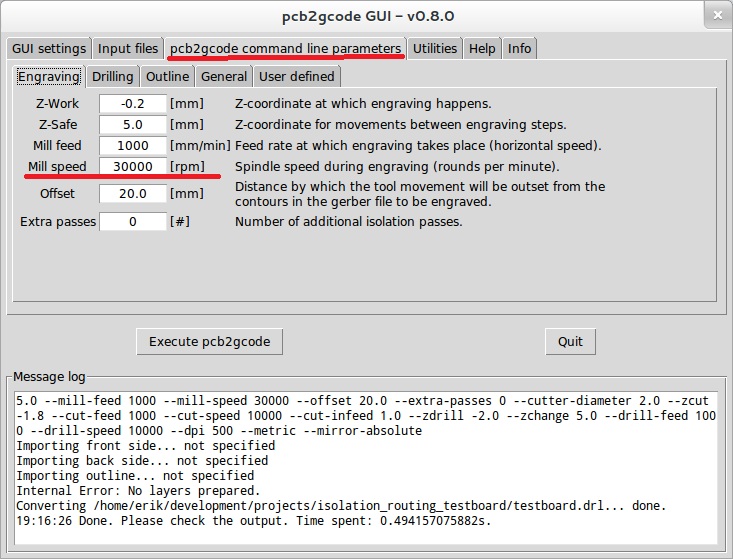
Task: Switch to the Drilling sub-tab
Action: 113,77
